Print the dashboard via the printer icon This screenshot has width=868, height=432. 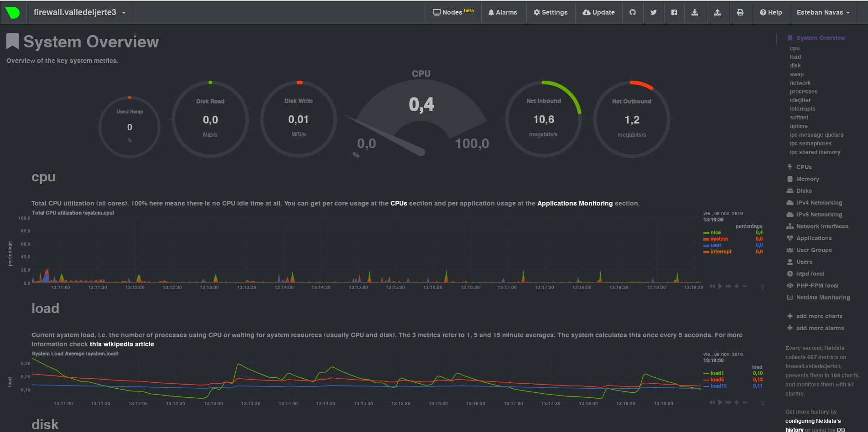(x=740, y=12)
